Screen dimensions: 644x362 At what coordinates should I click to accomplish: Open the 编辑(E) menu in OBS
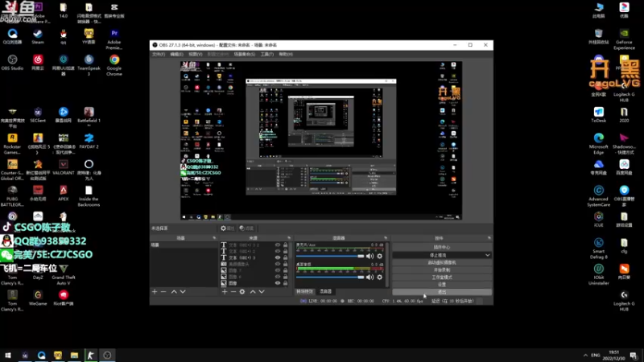pos(176,54)
